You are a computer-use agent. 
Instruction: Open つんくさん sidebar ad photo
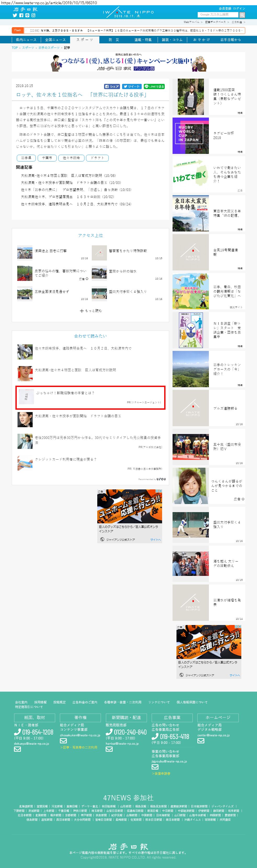tap(191, 486)
